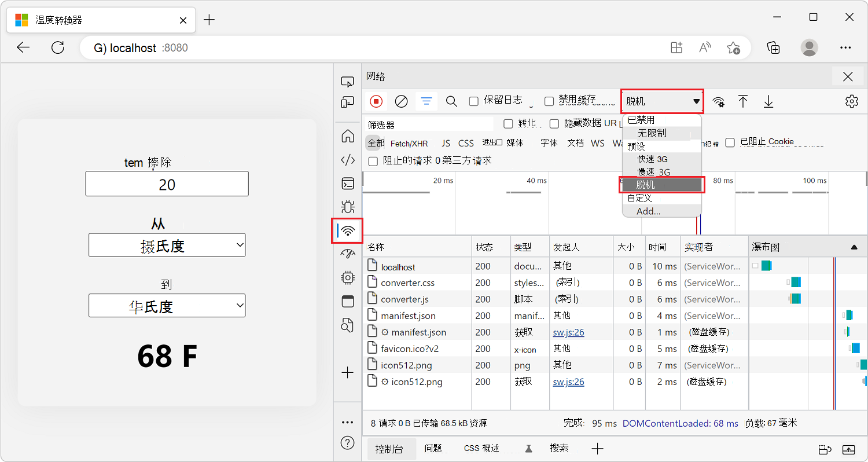Screen dimensions: 868x462
Task: Filter requests by 字体 type
Action: click(x=549, y=143)
